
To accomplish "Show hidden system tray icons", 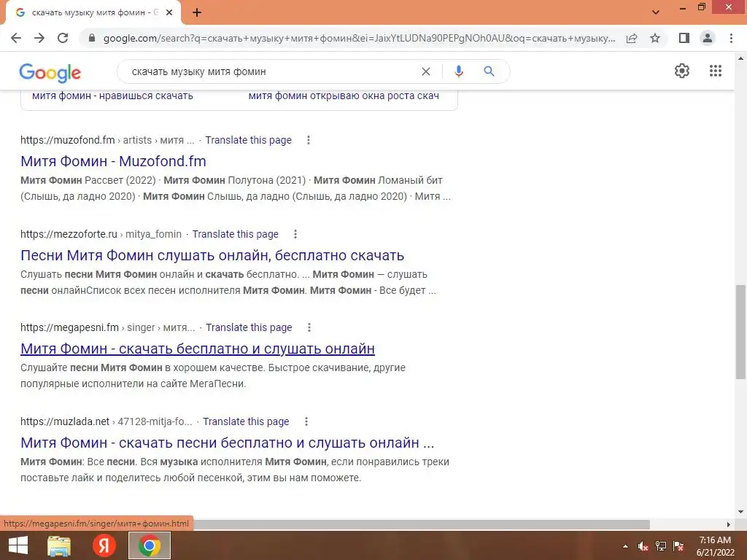I will [625, 546].
